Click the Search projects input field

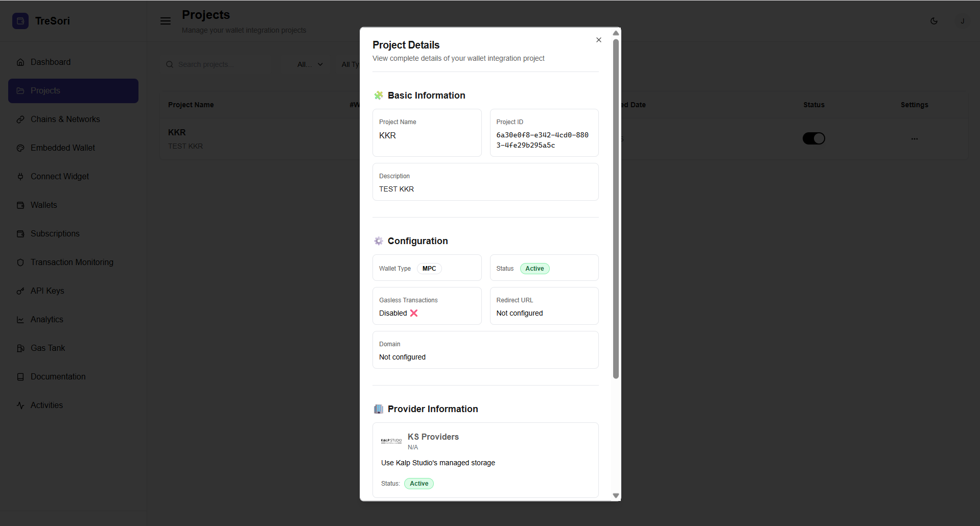pyautogui.click(x=220, y=64)
